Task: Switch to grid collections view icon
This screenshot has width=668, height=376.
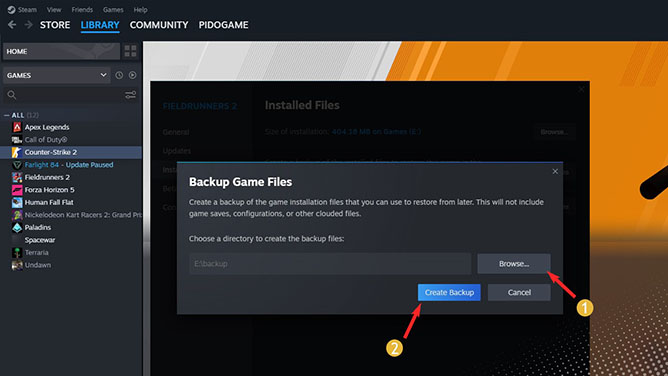Action: click(130, 51)
